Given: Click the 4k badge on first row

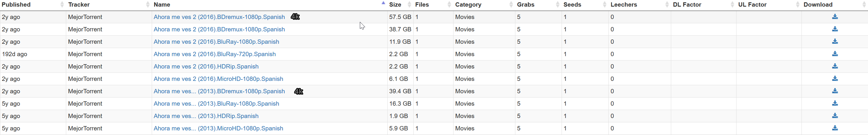Looking at the screenshot, I should click(295, 17).
